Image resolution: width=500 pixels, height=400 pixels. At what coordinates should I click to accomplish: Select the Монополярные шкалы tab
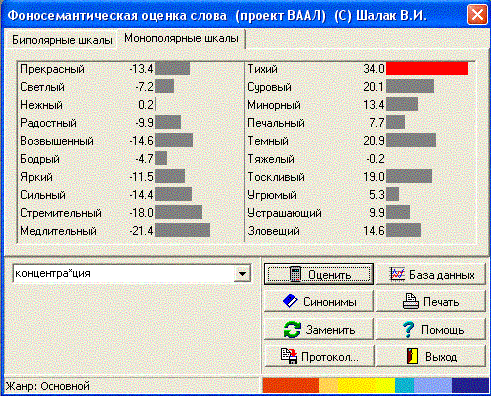coord(181,38)
